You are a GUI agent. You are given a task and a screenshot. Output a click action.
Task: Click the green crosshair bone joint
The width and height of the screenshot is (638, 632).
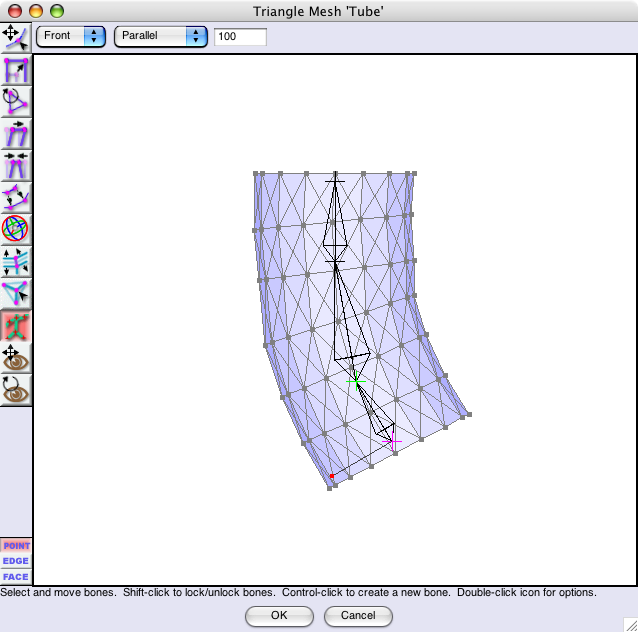click(356, 381)
